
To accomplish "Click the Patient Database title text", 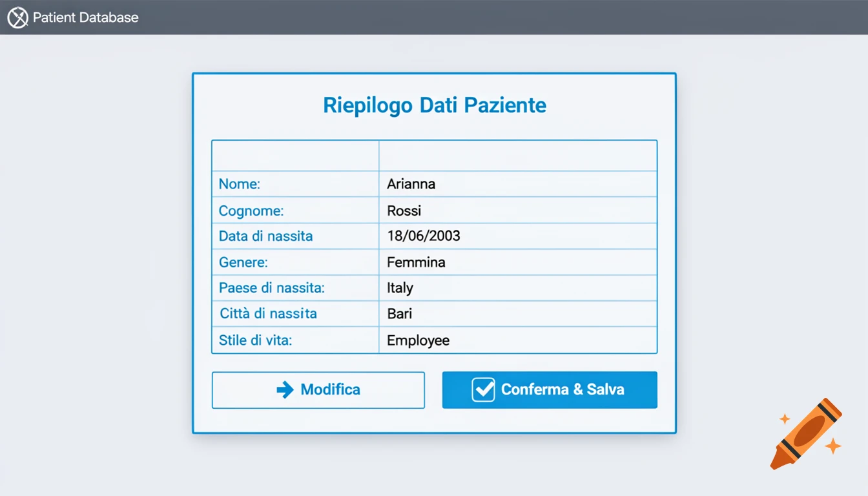I will (86, 17).
